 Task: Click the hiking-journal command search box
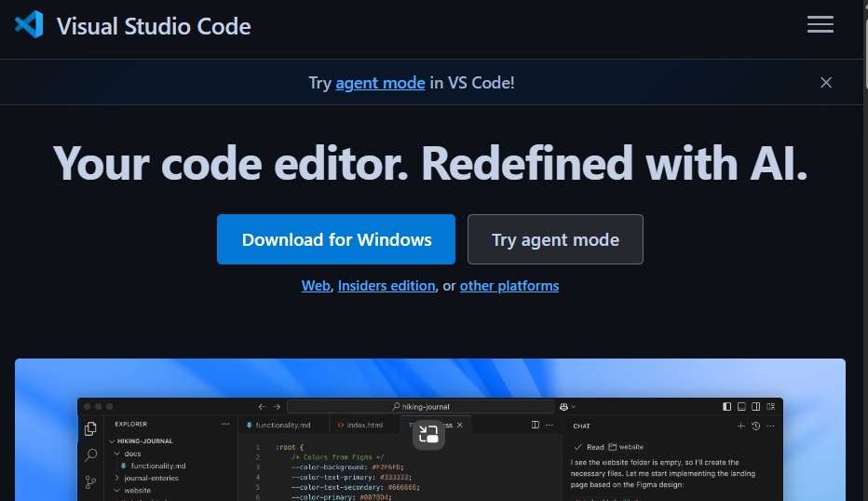point(421,406)
